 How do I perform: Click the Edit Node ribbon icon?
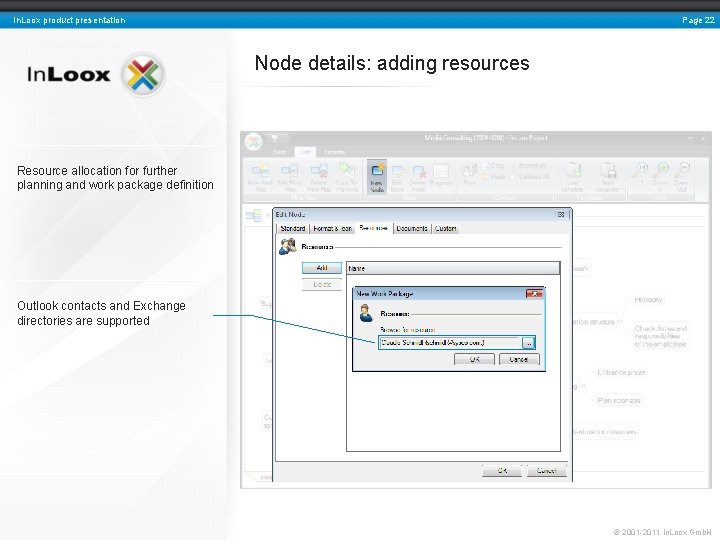pyautogui.click(x=397, y=177)
